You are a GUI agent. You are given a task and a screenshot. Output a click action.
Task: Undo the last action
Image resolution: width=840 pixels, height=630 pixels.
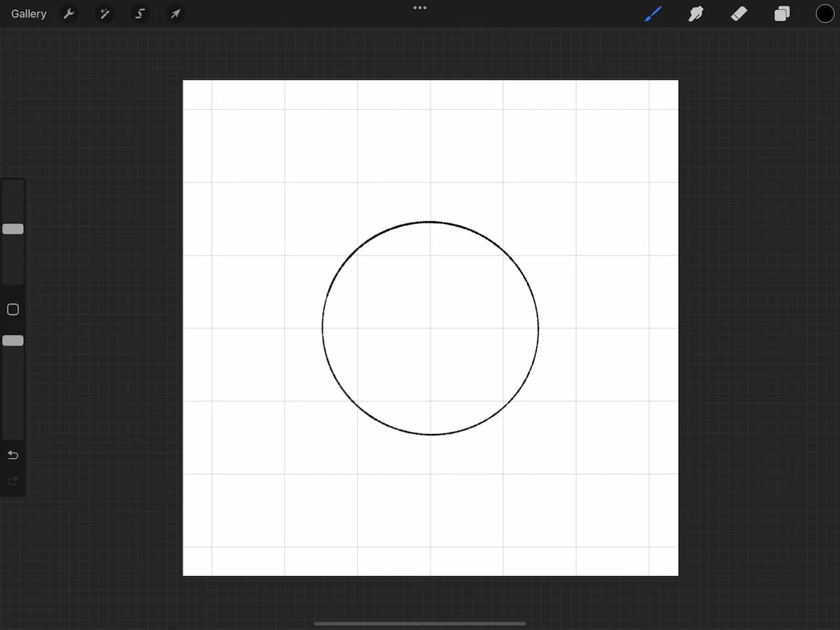point(13,455)
